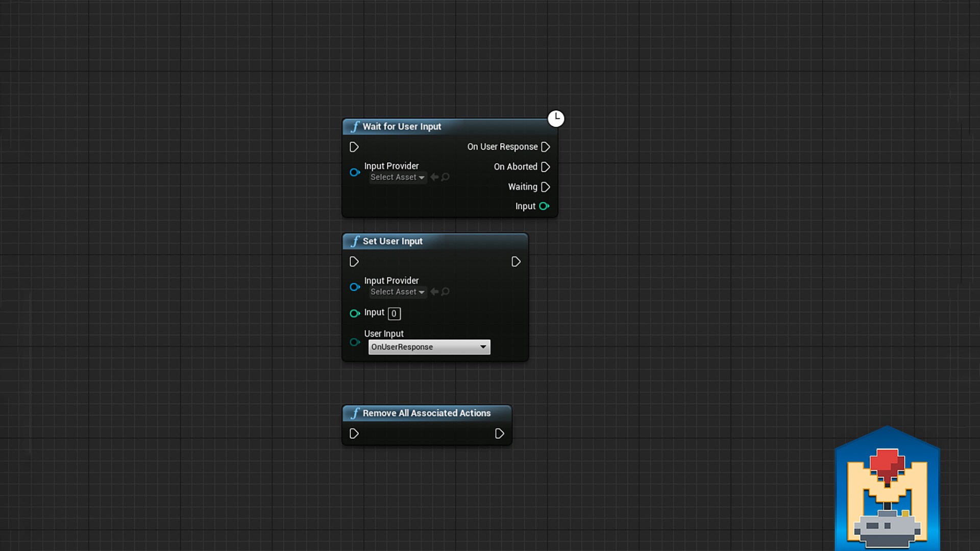Click Wait node's blue Input Provider pin

(x=355, y=172)
